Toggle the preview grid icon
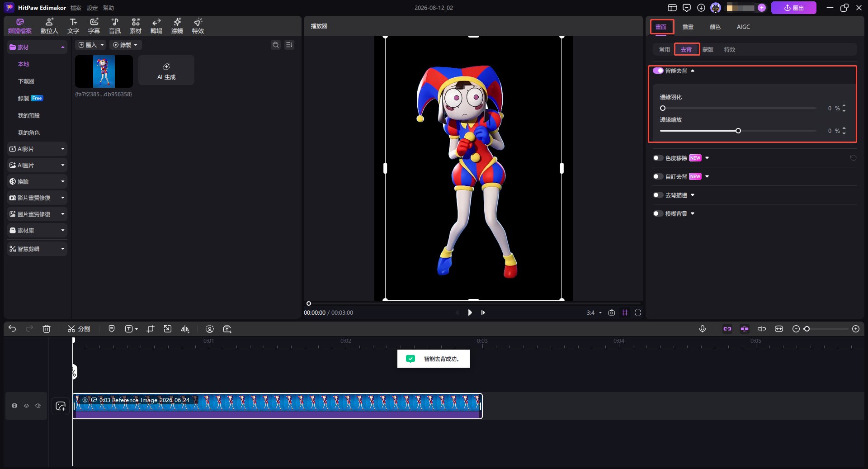The height and width of the screenshot is (469, 868). click(x=625, y=313)
